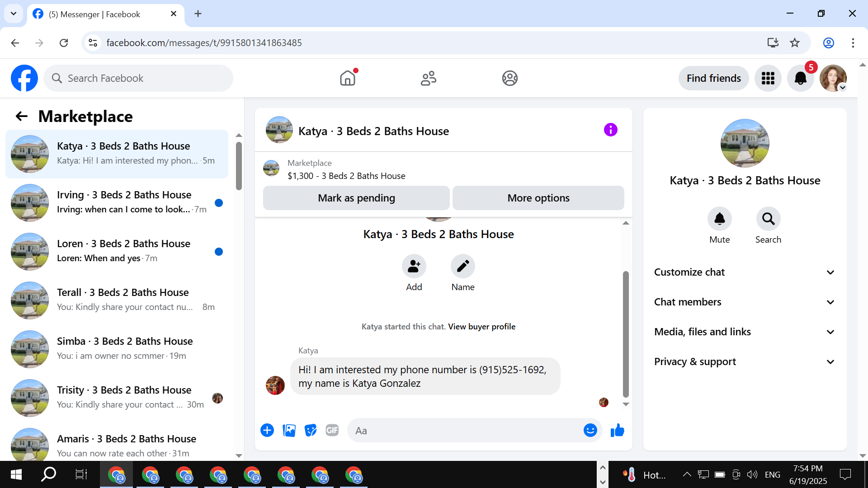Mute this conversation with the bell icon

point(719,219)
